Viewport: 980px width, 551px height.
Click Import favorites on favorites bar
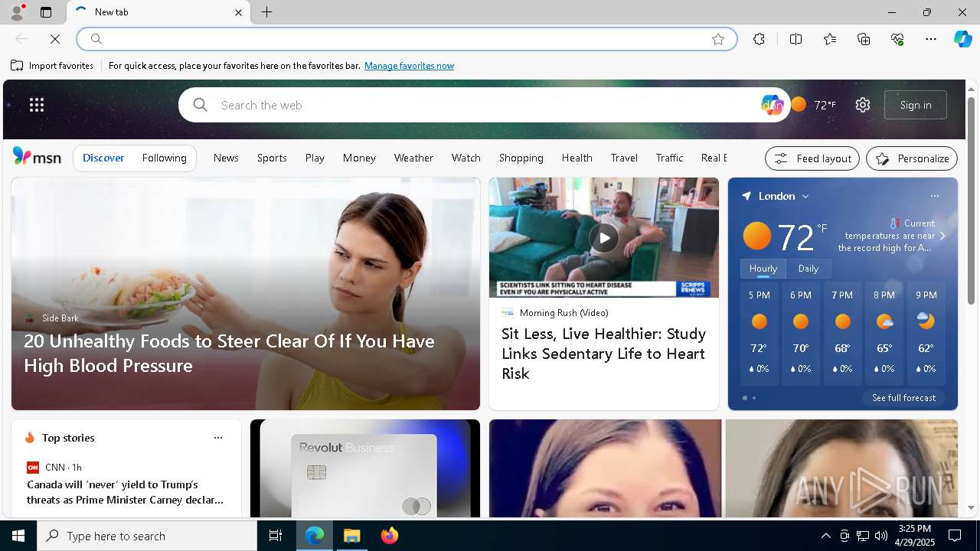[x=52, y=66]
